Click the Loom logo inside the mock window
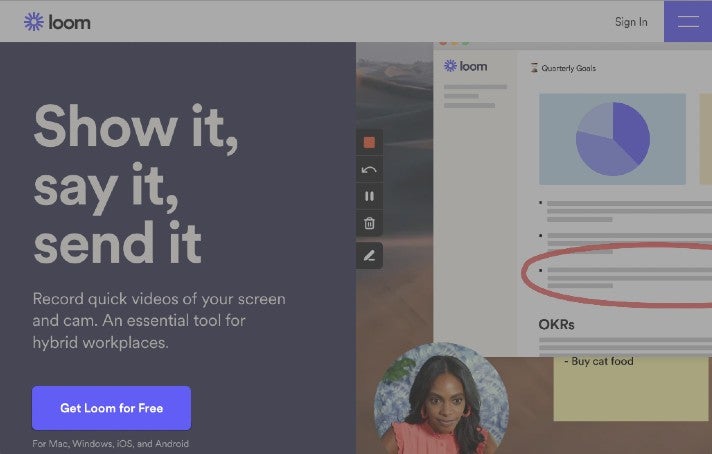This screenshot has height=454, width=712. 465,66
